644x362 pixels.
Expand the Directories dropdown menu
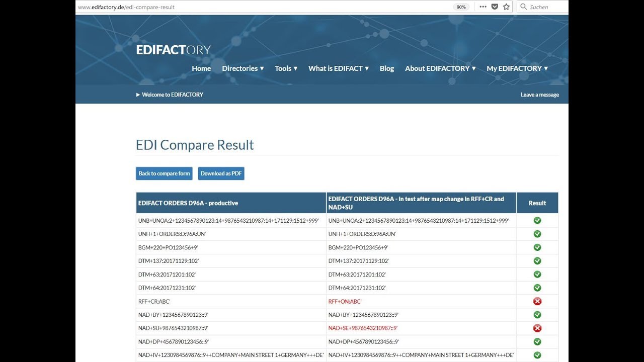point(243,68)
